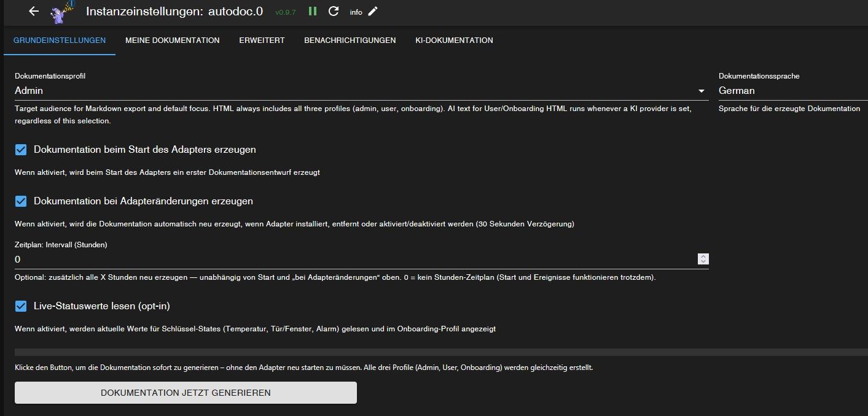The image size is (868, 416).
Task: Open the Erweitert tab
Action: coord(262,40)
